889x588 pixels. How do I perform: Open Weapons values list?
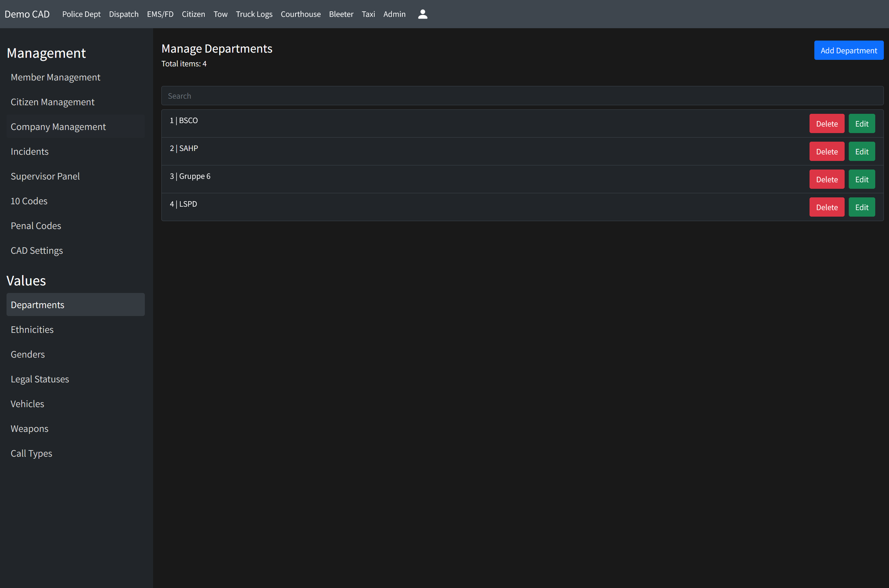[x=29, y=429]
